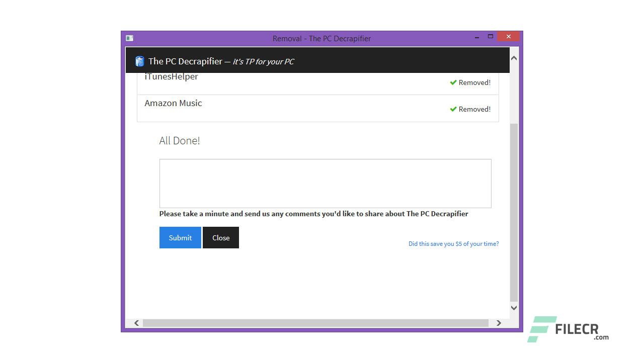Maximize the Removal window
644x362 pixels.
491,37
